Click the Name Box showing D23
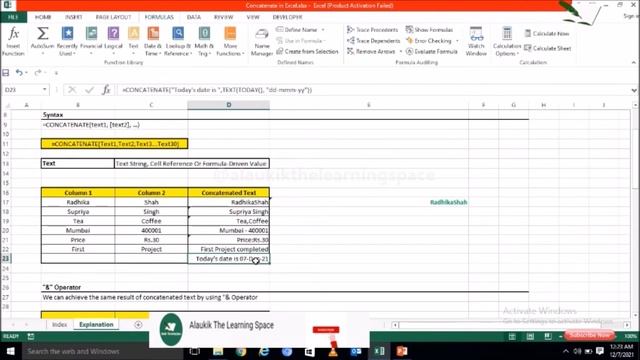Image resolution: width=640 pixels, height=360 pixels. 22,90
